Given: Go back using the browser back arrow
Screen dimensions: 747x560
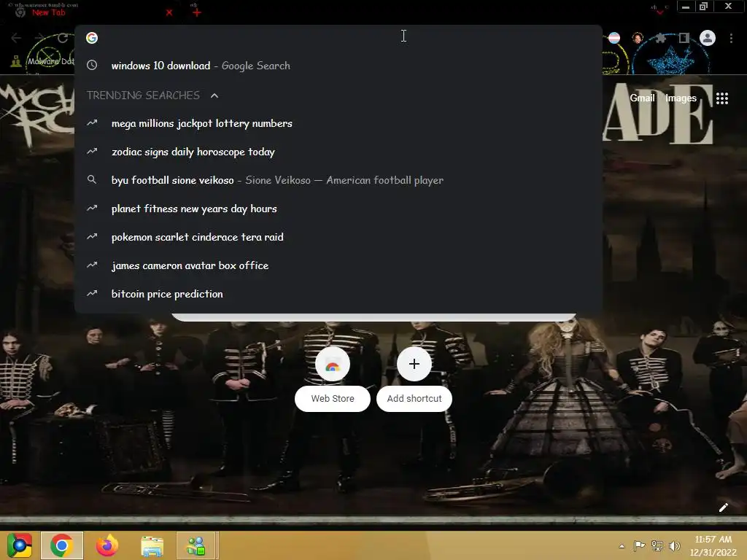Looking at the screenshot, I should [16, 38].
